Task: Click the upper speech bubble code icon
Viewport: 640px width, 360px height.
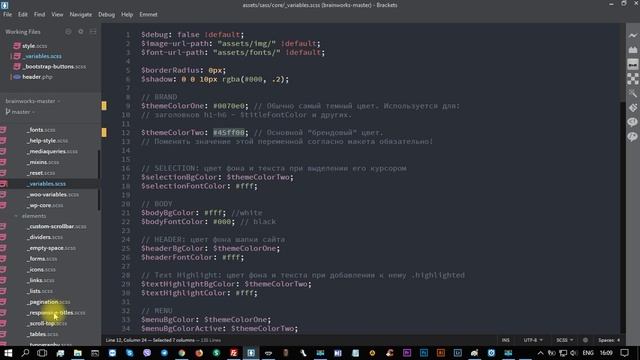Action: pyautogui.click(x=633, y=122)
